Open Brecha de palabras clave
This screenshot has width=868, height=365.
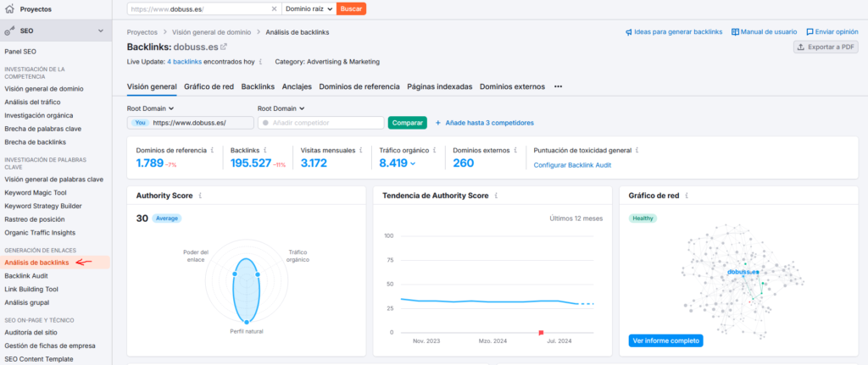[x=43, y=129]
